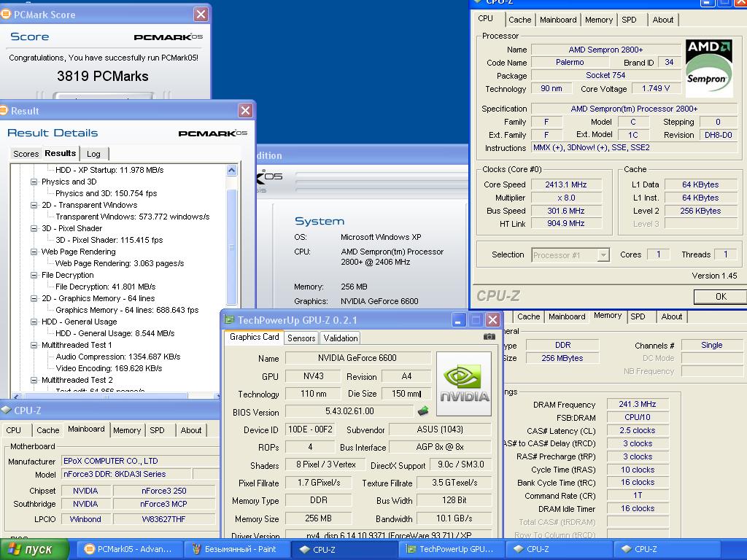Image resolution: width=747 pixels, height=560 pixels.
Task: Select "Web Page Rendering: 3.063 pages/s" row
Action: (x=120, y=263)
